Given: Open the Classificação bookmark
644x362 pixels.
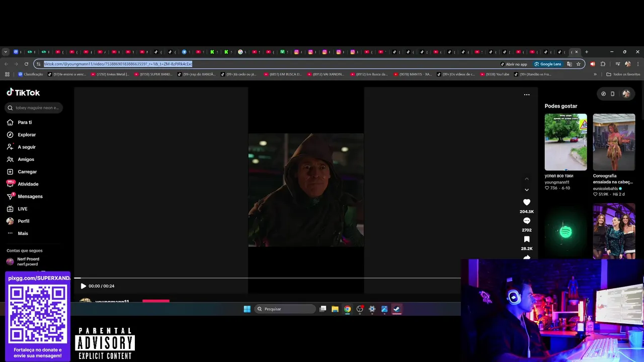Looking at the screenshot, I should tap(31, 74).
